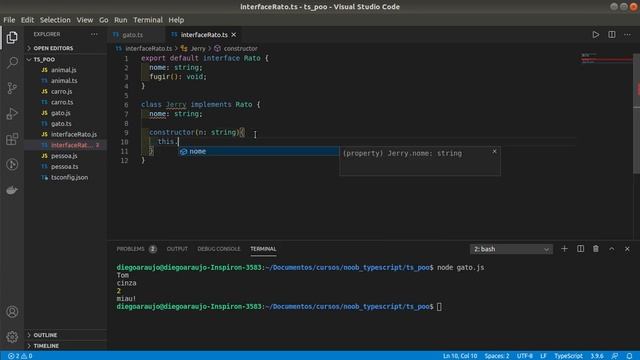Image resolution: width=640 pixels, height=360 pixels.
Task: Select the Terminal panel tab
Action: [x=263, y=249]
